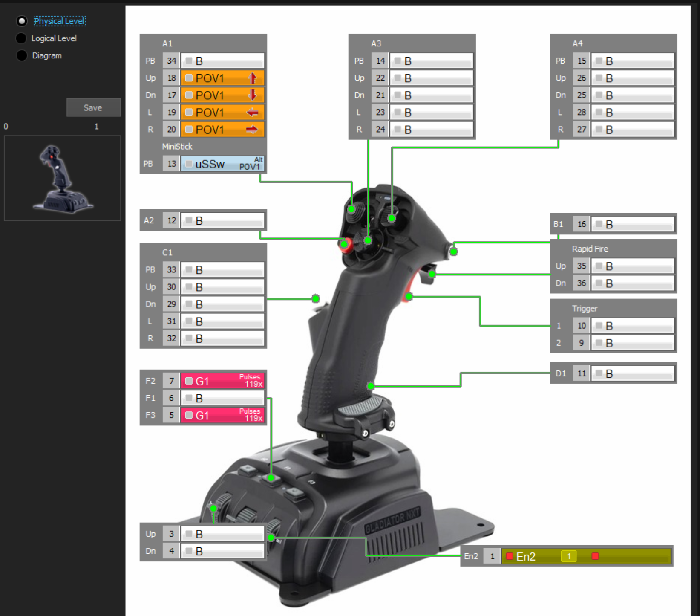Click the joystick thumbnail preview
The width and height of the screenshot is (700, 616).
(62, 178)
